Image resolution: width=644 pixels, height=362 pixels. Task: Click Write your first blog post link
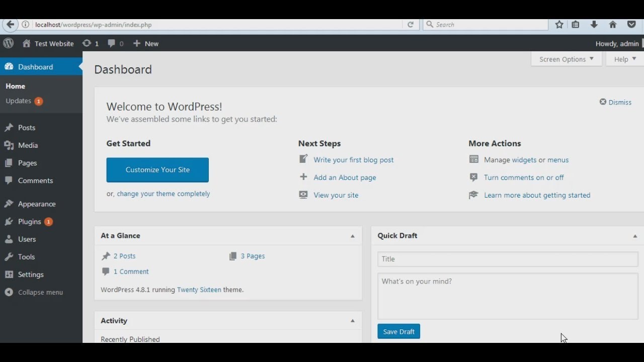coord(354,160)
